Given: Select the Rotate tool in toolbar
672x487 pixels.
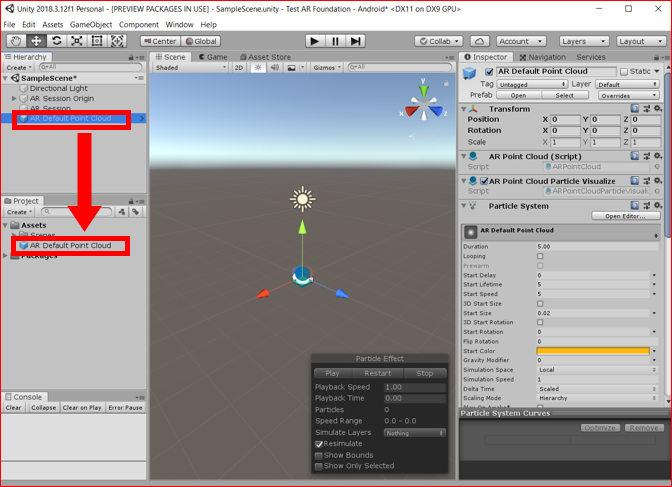Looking at the screenshot, I should pyautogui.click(x=56, y=41).
